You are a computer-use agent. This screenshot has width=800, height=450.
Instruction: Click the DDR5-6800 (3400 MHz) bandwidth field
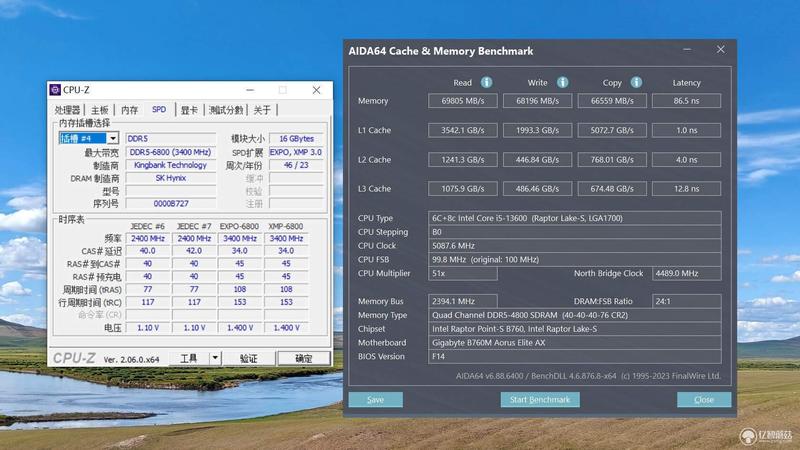(x=170, y=152)
